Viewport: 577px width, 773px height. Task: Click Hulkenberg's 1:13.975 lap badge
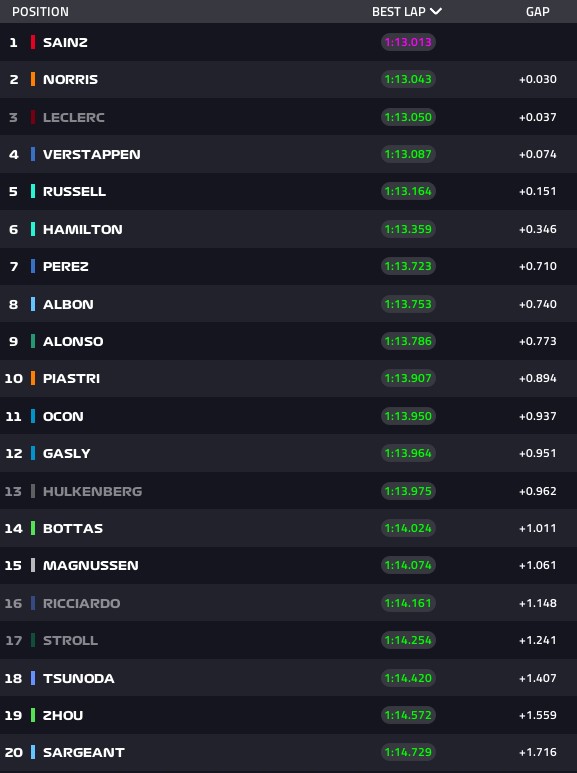[408, 491]
